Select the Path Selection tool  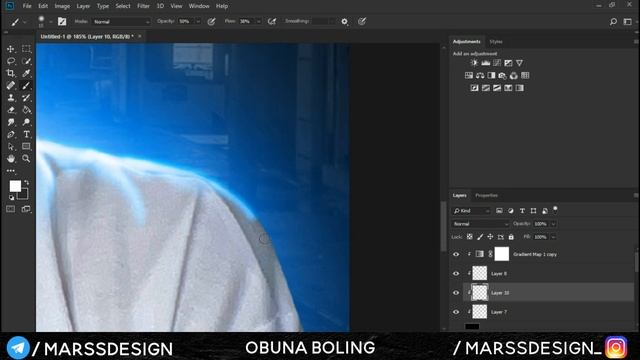click(x=11, y=146)
